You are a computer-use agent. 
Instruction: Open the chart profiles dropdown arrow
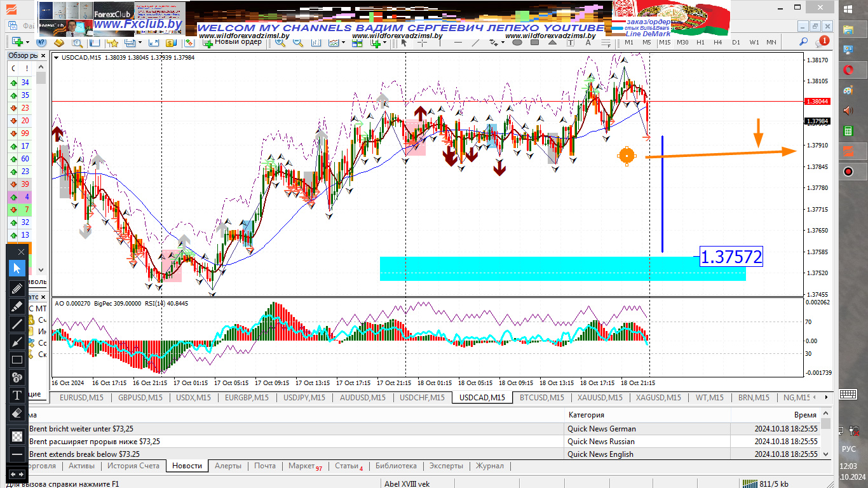pos(140,43)
